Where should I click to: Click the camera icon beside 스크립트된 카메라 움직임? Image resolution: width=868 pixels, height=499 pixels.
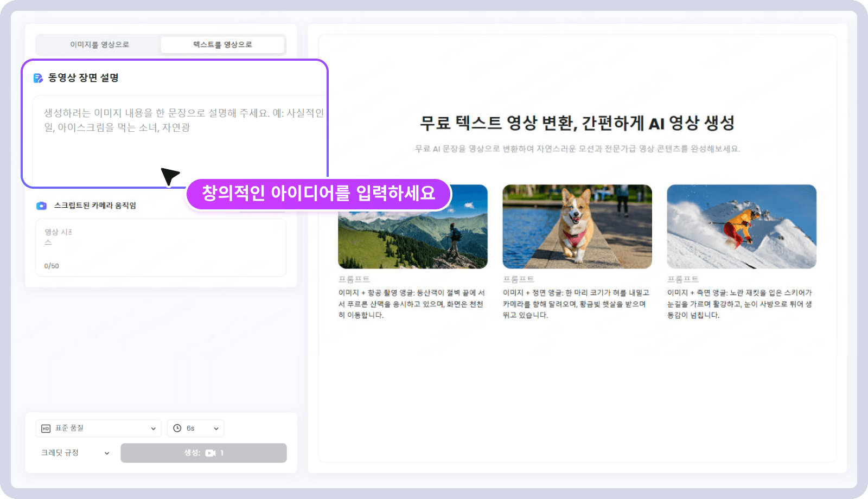[x=41, y=206]
